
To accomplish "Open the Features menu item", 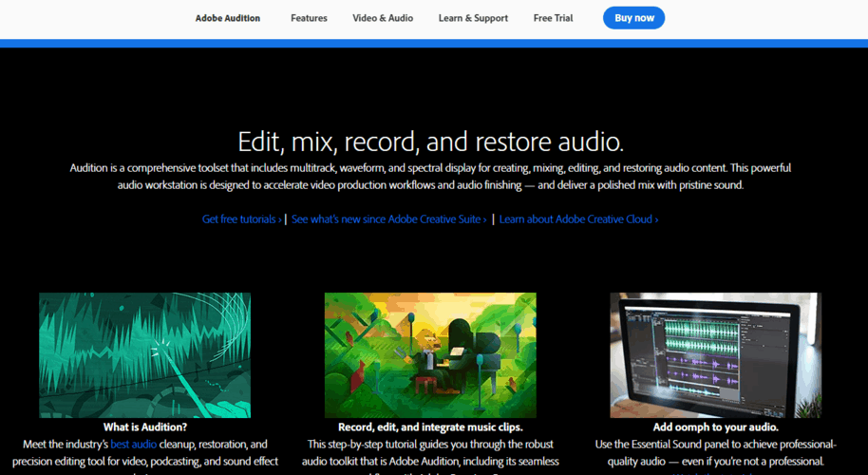I will click(x=309, y=18).
